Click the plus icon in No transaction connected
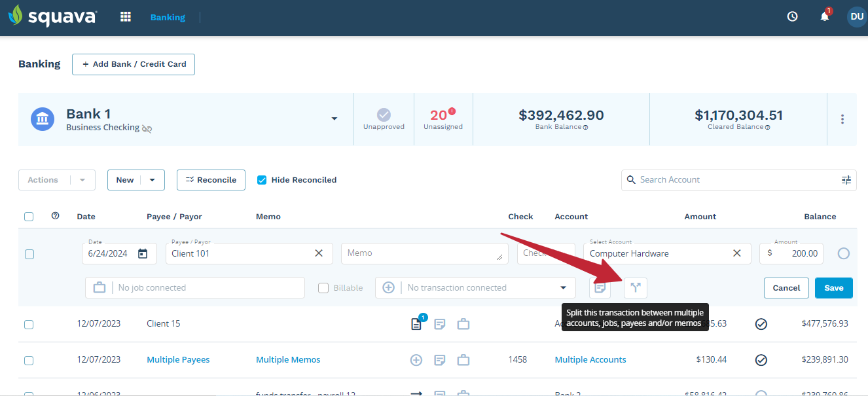 coord(388,287)
